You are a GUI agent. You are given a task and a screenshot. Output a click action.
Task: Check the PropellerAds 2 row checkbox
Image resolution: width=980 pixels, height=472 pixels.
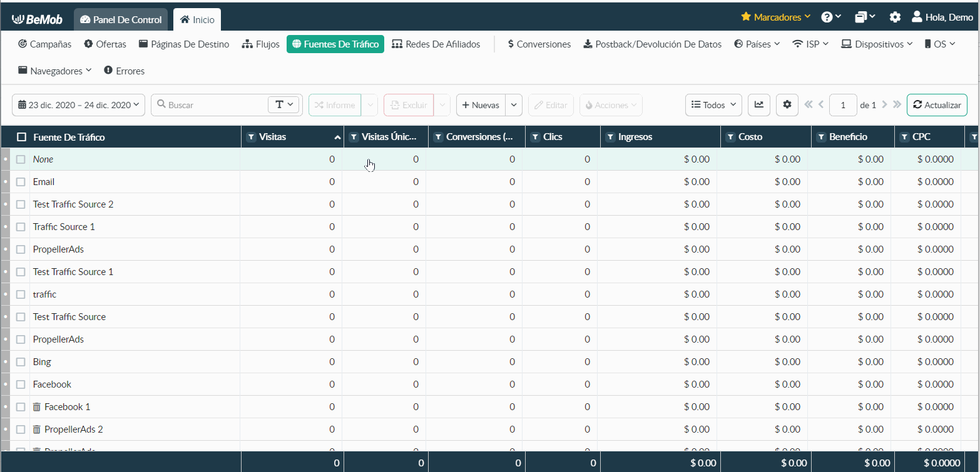point(21,429)
